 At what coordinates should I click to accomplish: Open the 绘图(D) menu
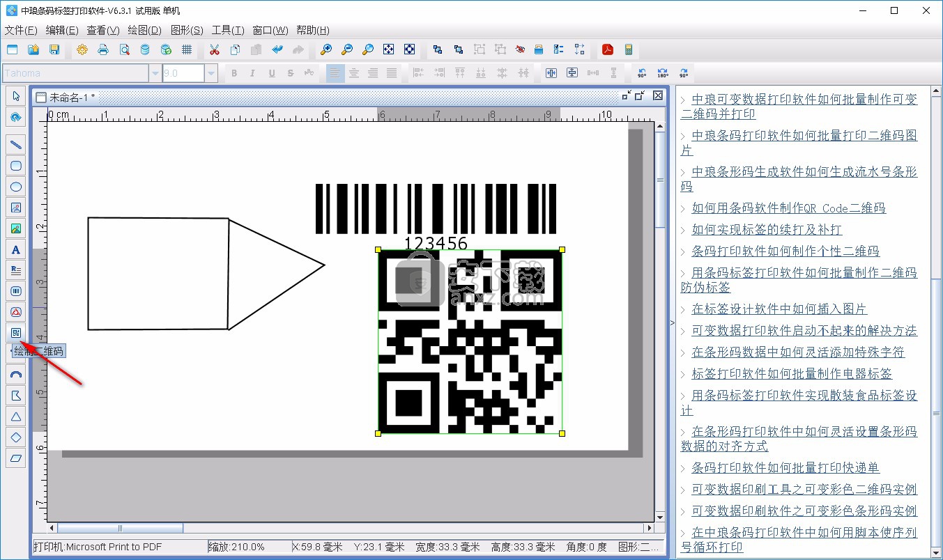[145, 30]
